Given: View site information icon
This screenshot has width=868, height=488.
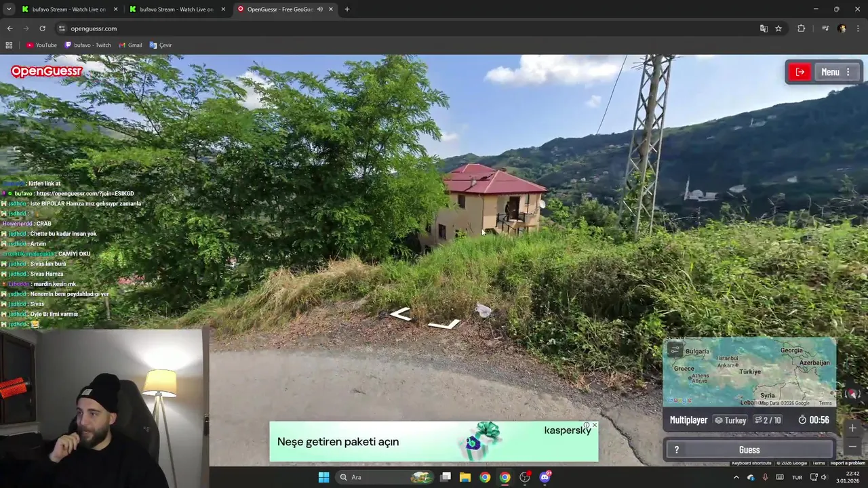Looking at the screenshot, I should click(62, 28).
